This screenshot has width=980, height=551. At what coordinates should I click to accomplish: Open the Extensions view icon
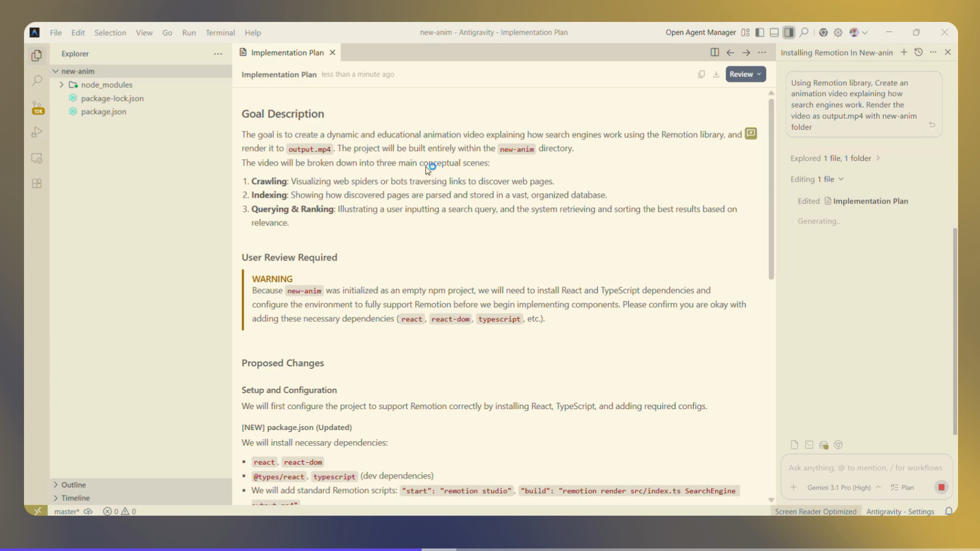click(x=37, y=184)
